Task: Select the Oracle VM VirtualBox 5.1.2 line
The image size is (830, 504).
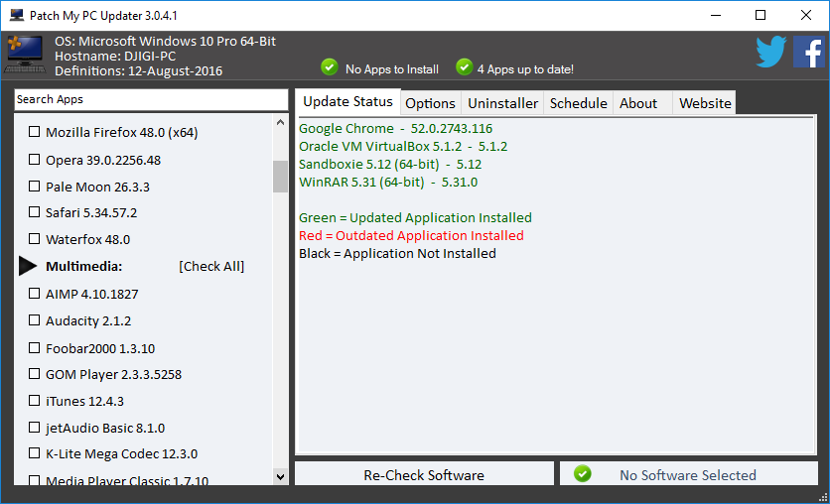Action: [x=403, y=147]
